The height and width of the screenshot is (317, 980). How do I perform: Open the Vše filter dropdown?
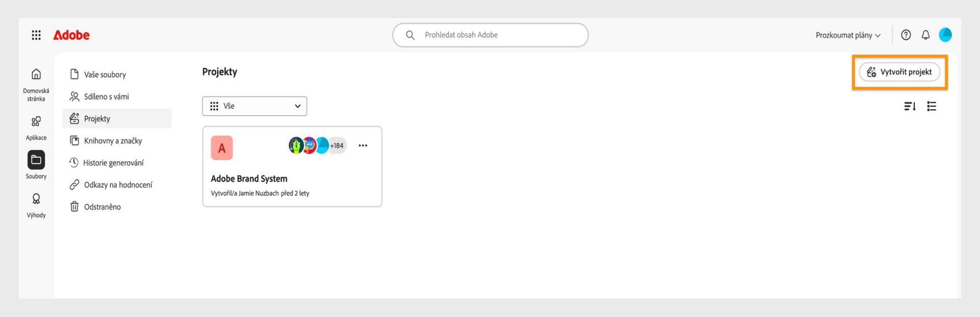tap(254, 106)
